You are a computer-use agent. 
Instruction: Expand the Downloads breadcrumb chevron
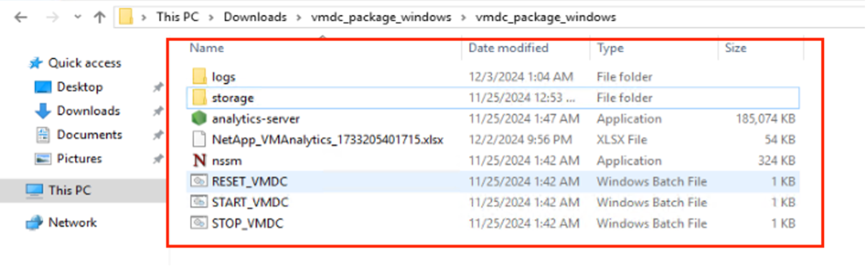coord(299,18)
